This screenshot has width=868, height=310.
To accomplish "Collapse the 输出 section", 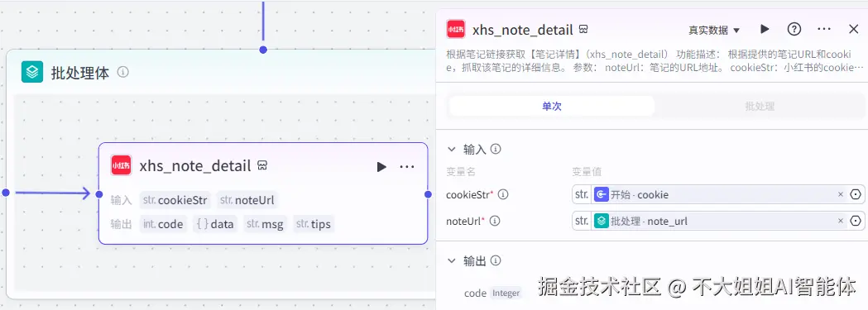I will (x=453, y=260).
